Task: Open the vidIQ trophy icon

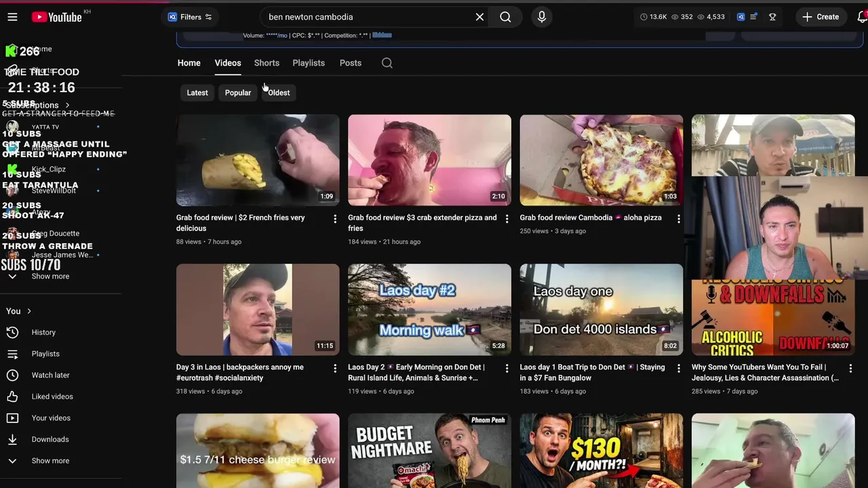Action: pos(772,17)
